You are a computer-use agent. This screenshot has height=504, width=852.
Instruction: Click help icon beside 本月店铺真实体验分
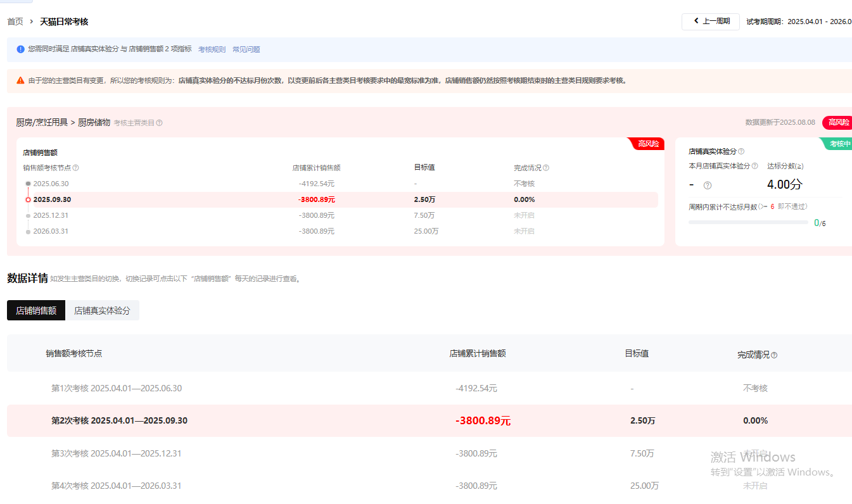[754, 166]
